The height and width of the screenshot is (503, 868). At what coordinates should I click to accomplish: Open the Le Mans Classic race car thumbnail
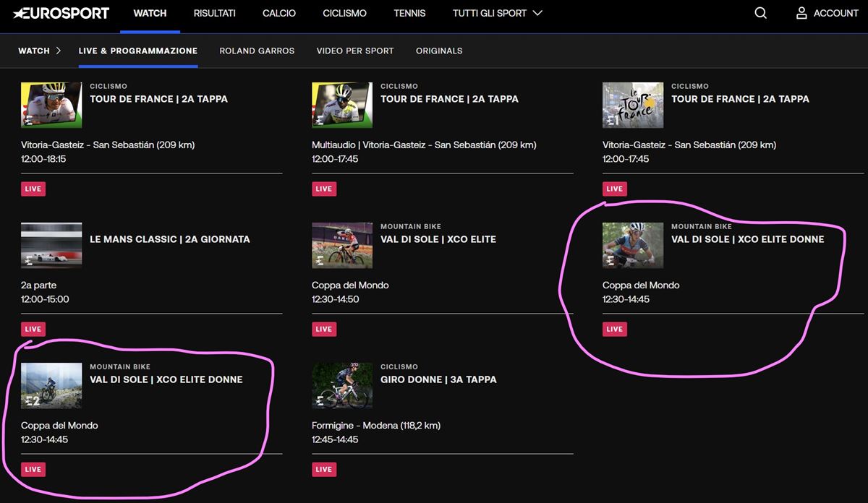click(51, 245)
